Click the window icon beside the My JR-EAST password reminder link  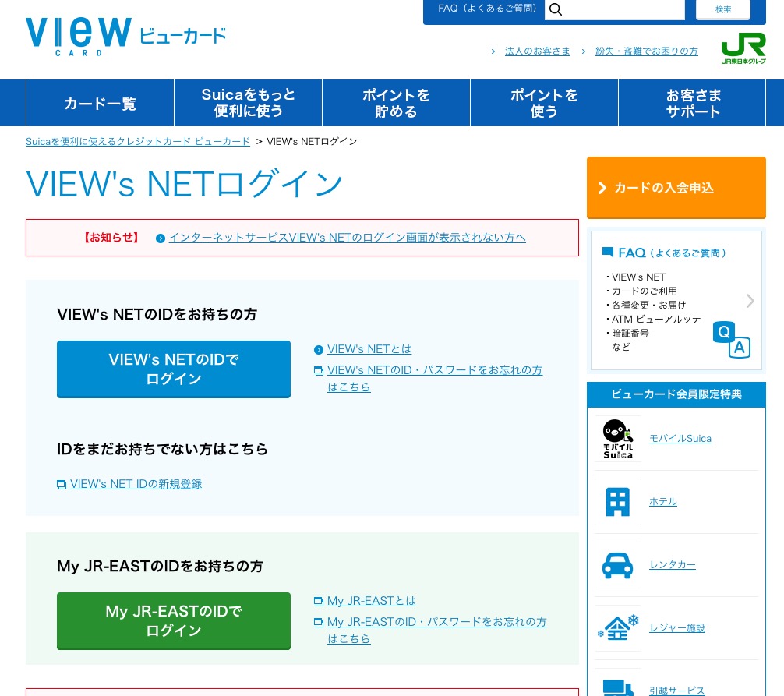point(318,623)
